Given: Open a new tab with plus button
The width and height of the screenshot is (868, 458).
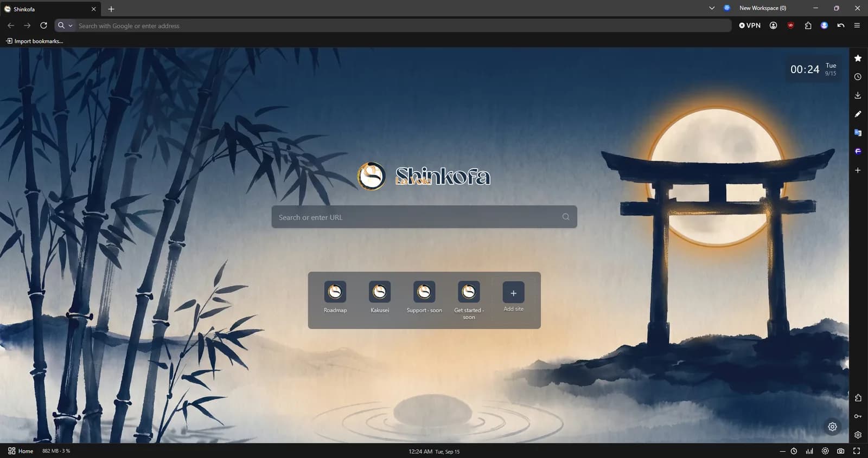Looking at the screenshot, I should [x=111, y=9].
